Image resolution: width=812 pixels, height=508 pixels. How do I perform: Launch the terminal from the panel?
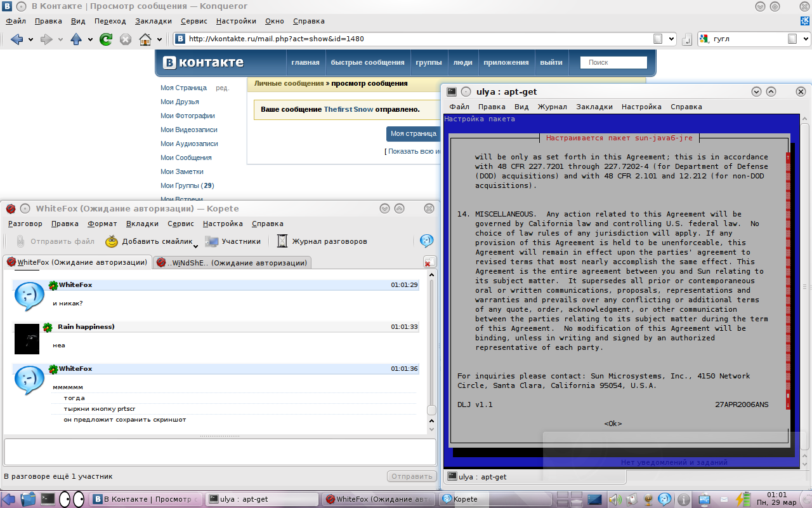(x=48, y=499)
